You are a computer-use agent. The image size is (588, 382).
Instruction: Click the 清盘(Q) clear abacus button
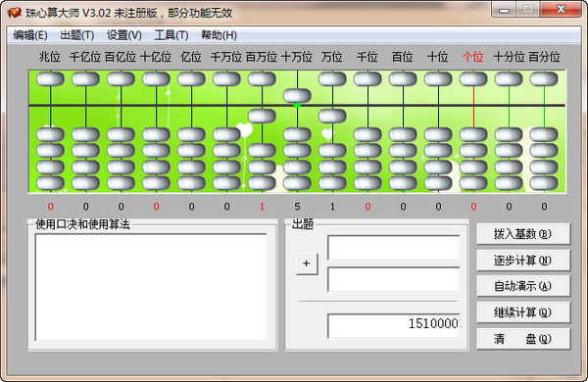point(523,339)
